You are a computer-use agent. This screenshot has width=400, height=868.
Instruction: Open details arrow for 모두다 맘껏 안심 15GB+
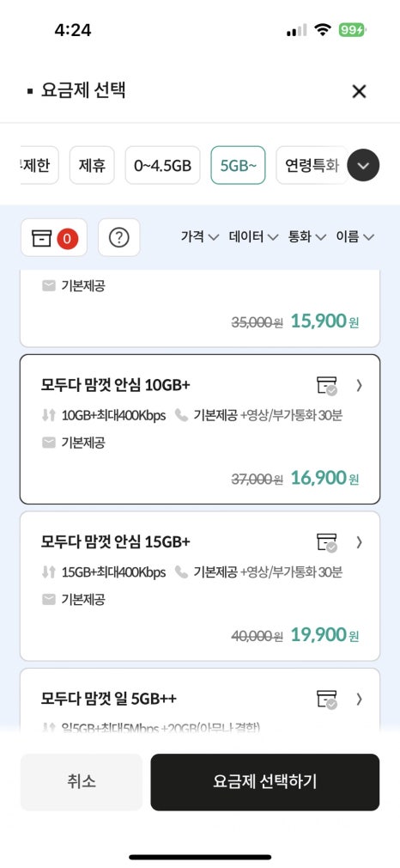(x=359, y=542)
